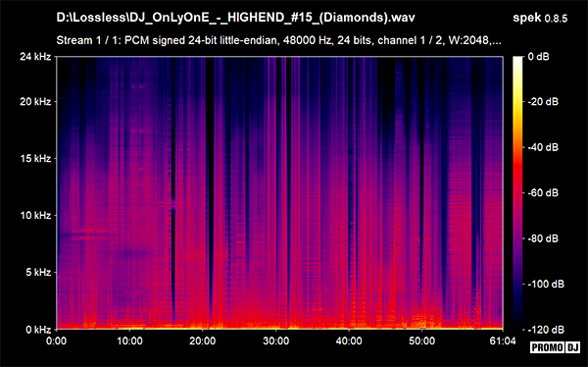This screenshot has height=367, width=588.
Task: Click the 24 kHz frequency axis label
Action: [x=35, y=57]
